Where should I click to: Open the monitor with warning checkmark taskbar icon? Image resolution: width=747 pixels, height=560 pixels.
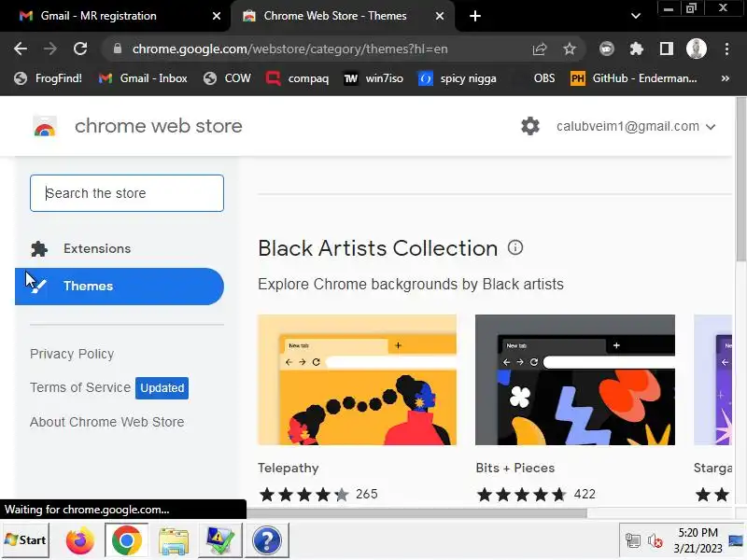pyautogui.click(x=220, y=540)
